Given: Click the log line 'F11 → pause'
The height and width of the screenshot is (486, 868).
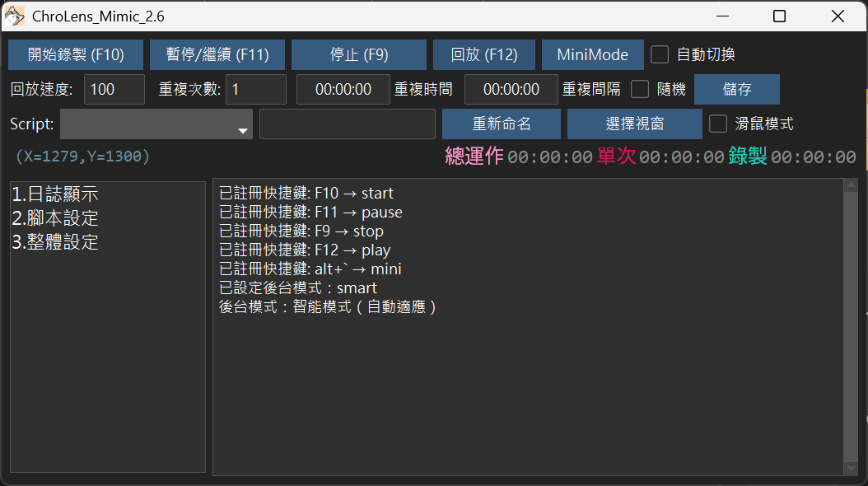Looking at the screenshot, I should (x=310, y=212).
